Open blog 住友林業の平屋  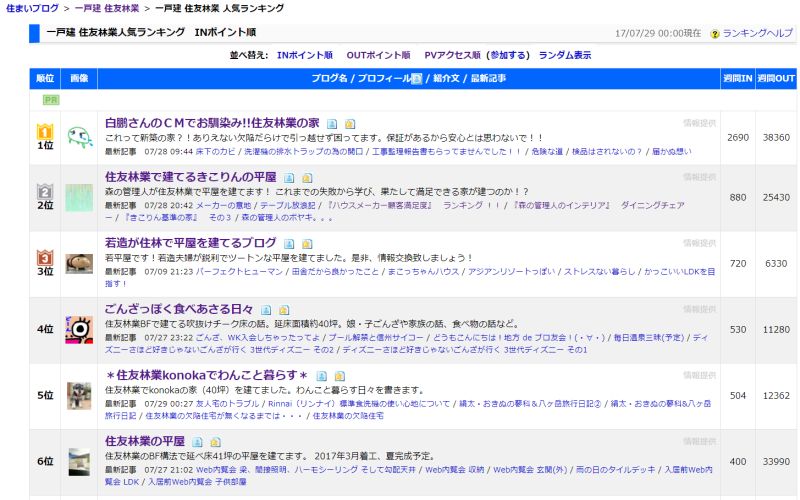pos(145,441)
